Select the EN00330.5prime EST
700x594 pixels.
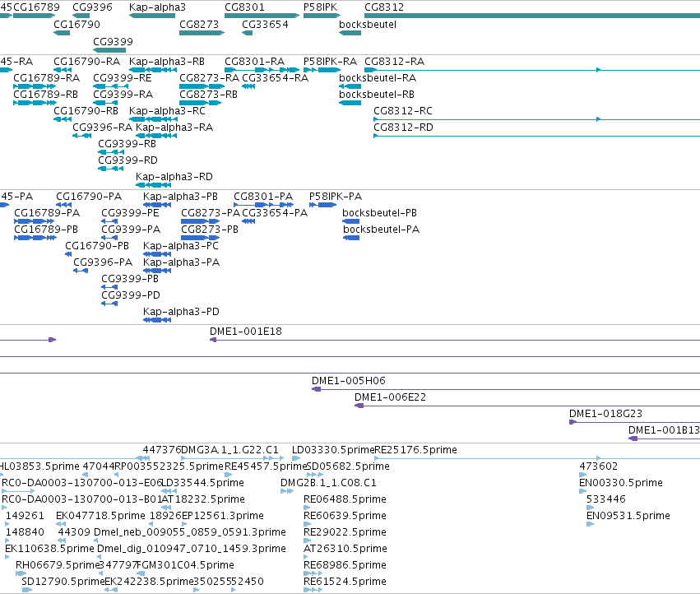[x=582, y=491]
